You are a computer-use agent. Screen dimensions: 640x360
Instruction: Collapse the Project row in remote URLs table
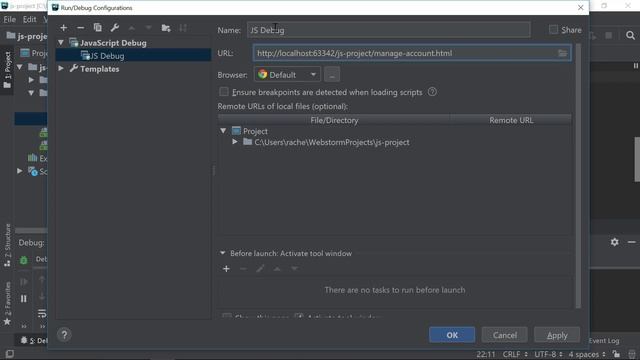click(223, 131)
